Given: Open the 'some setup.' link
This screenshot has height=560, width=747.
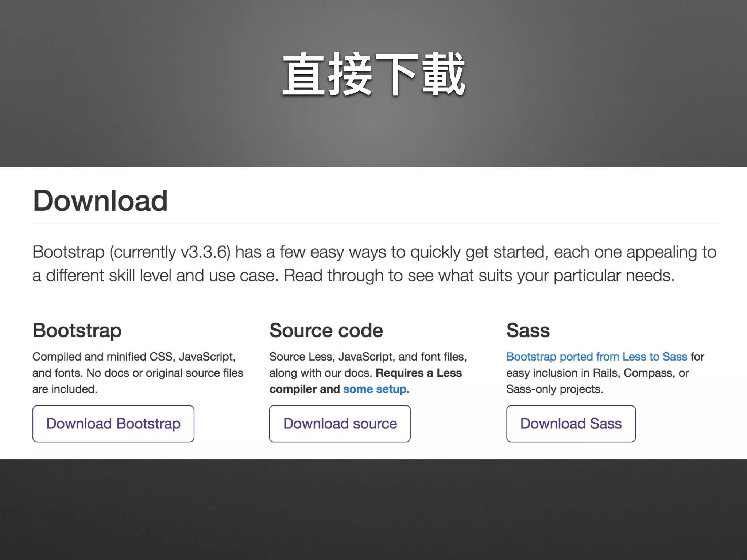Looking at the screenshot, I should [x=376, y=389].
